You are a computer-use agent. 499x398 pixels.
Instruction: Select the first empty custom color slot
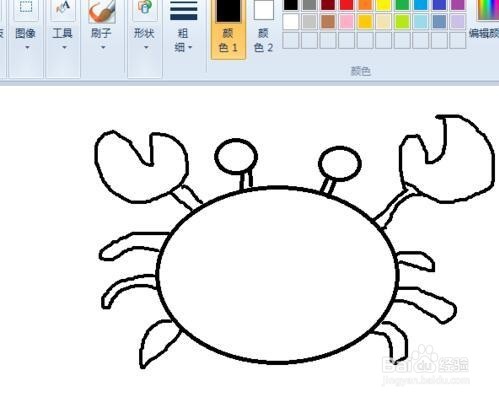click(291, 40)
